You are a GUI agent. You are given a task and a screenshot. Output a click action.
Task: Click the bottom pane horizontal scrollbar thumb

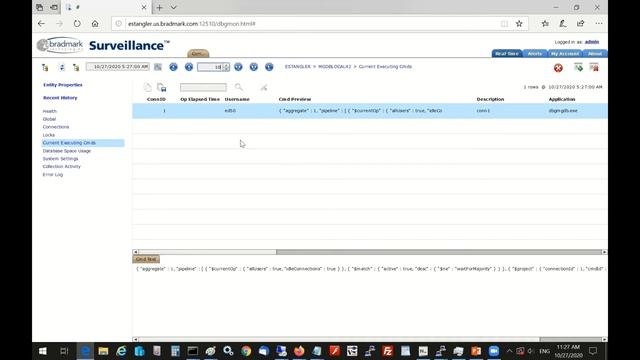click(x=570, y=339)
